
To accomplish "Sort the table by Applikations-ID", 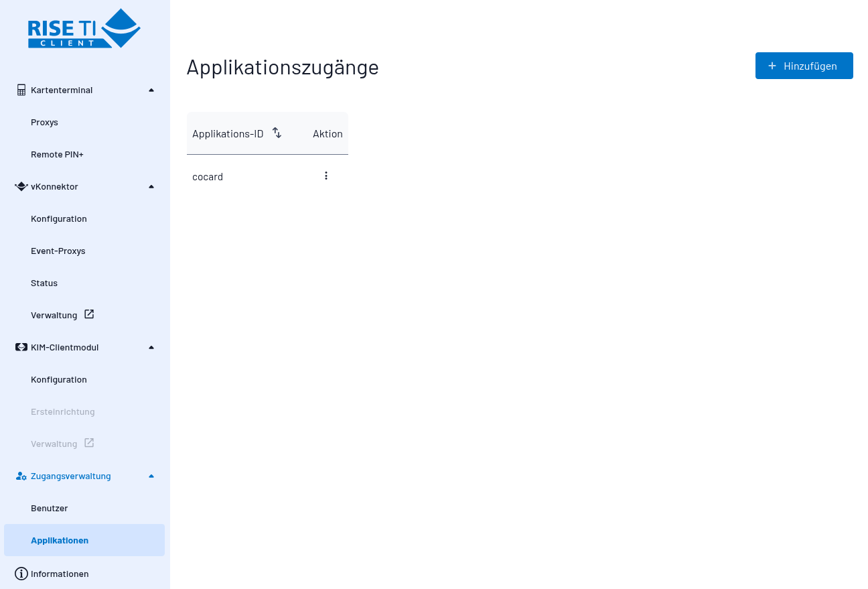I will [x=277, y=133].
